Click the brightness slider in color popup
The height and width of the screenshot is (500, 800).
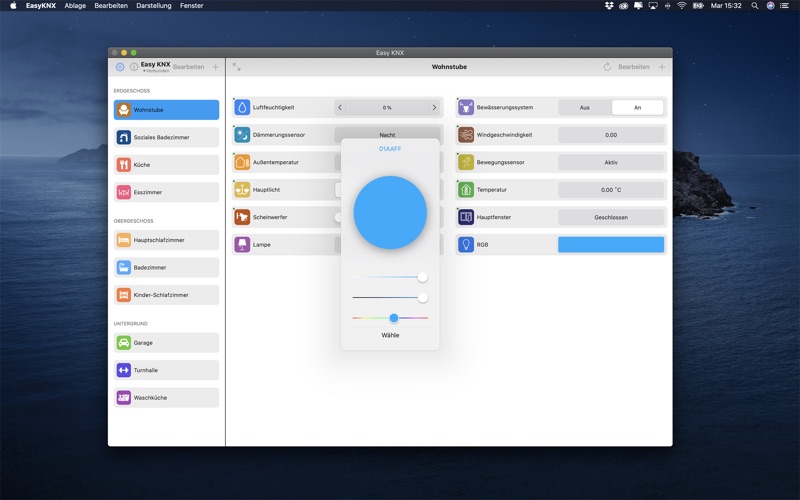click(x=390, y=298)
